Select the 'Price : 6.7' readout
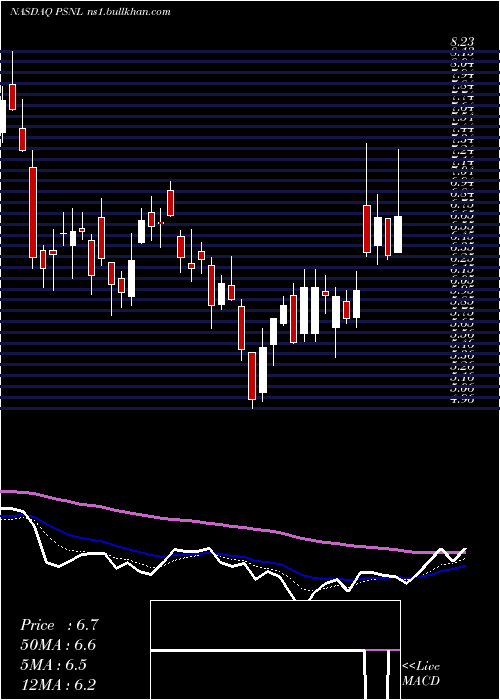Screen dimensions: 500x700 59,625
